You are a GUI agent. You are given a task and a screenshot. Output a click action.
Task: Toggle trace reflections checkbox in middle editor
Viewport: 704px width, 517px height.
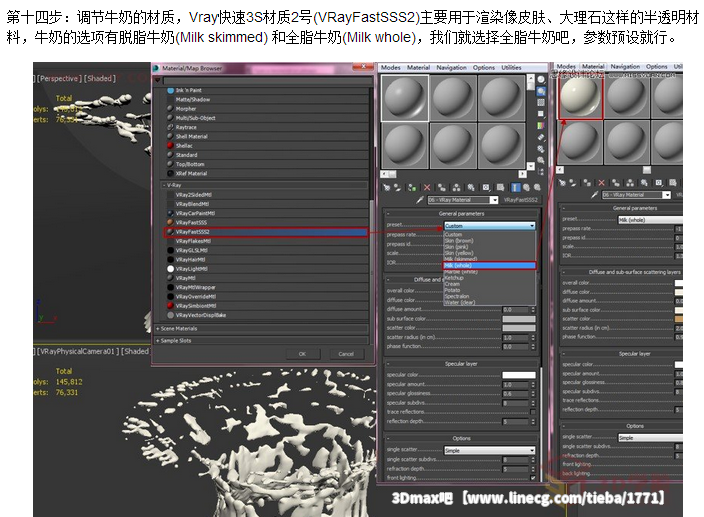(533, 412)
